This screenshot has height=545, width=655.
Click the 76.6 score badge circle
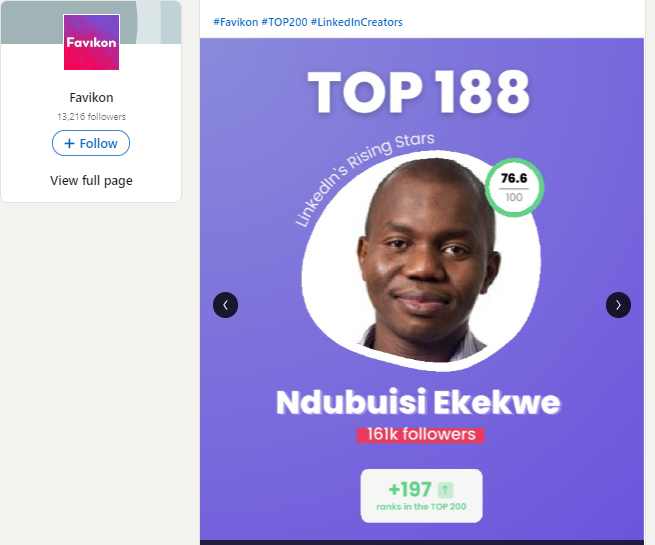point(514,188)
